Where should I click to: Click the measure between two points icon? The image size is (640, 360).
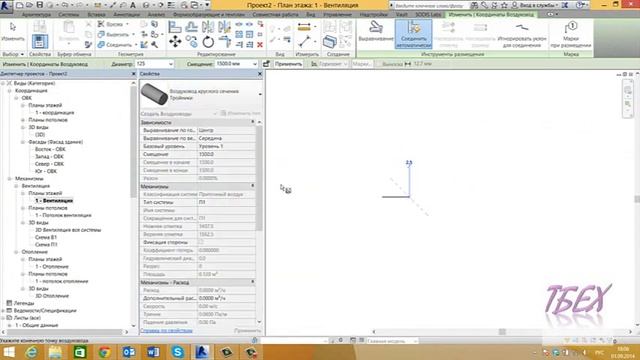click(x=304, y=41)
